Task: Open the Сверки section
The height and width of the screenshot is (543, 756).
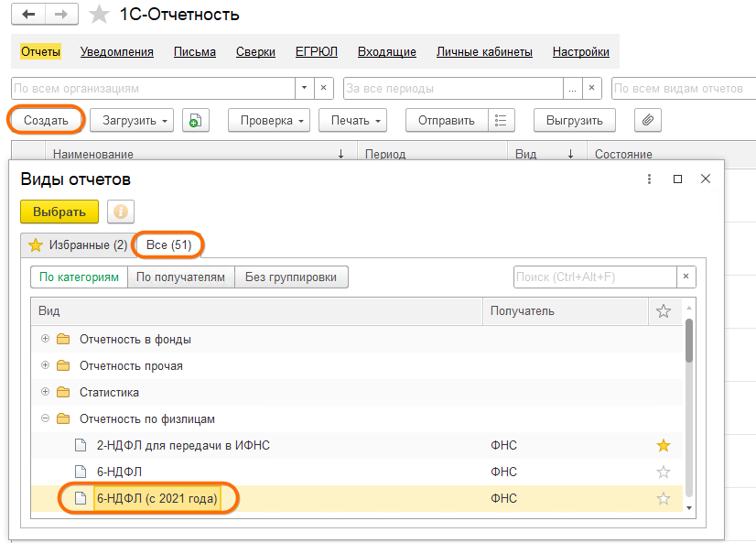Action: pyautogui.click(x=255, y=51)
